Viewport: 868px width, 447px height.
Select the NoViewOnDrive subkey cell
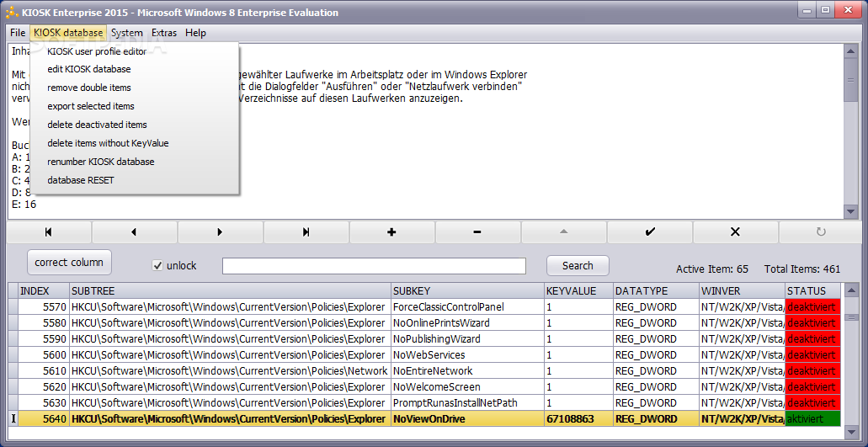click(x=467, y=419)
